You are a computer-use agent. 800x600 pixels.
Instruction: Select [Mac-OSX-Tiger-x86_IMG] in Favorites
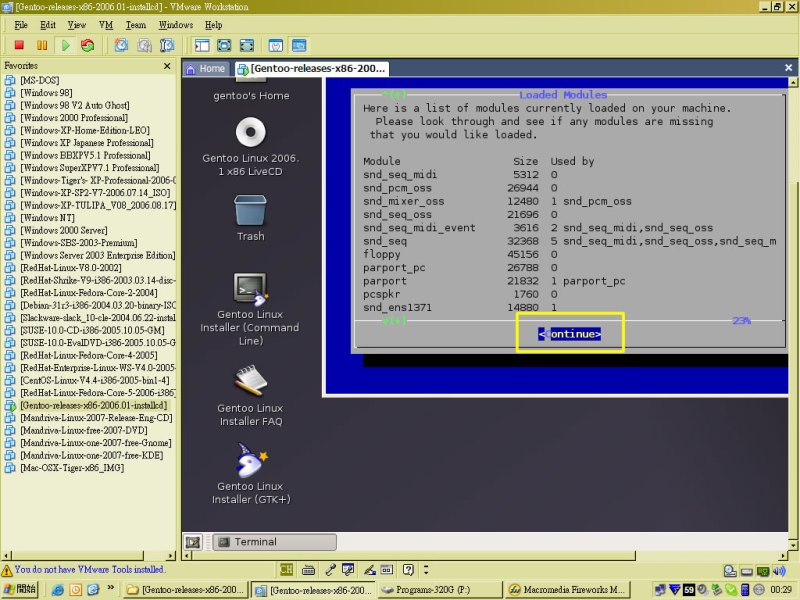coord(72,468)
